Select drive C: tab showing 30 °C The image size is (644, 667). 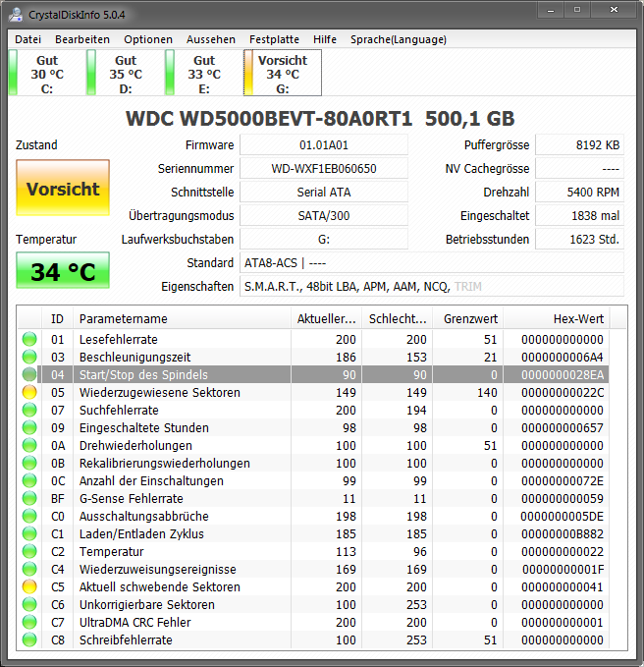coord(47,73)
